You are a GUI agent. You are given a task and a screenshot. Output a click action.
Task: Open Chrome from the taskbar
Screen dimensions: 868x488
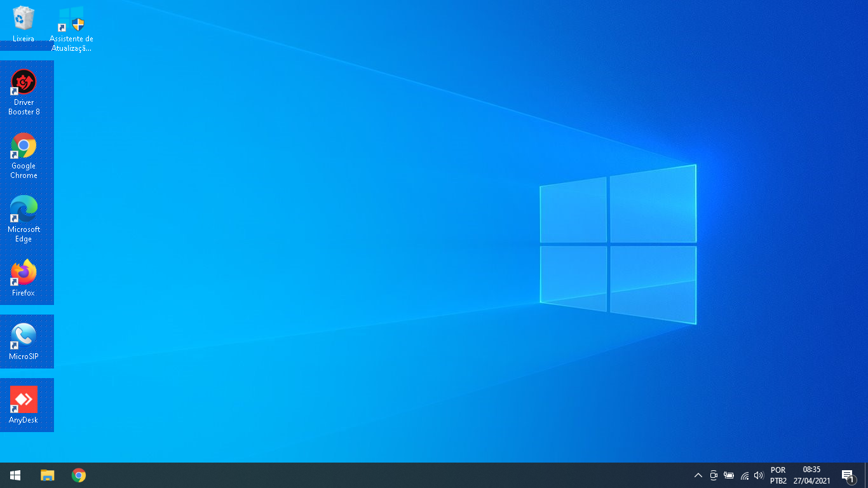click(79, 475)
